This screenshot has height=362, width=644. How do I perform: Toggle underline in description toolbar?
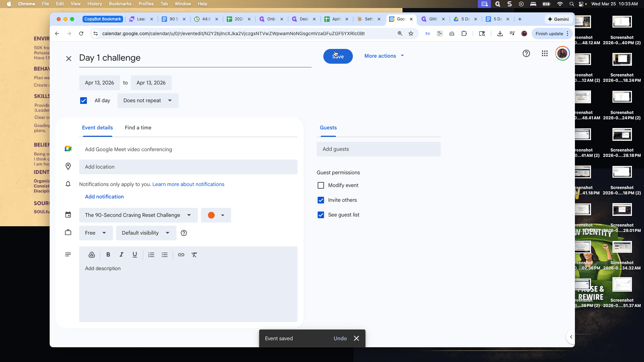pyautogui.click(x=135, y=255)
